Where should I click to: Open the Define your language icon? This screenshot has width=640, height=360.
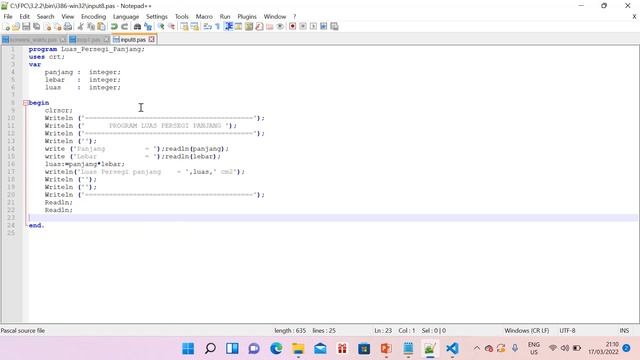tap(239, 27)
